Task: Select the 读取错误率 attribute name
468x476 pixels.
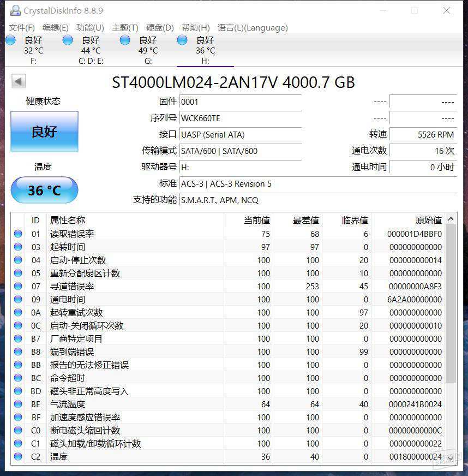Action: (72, 234)
